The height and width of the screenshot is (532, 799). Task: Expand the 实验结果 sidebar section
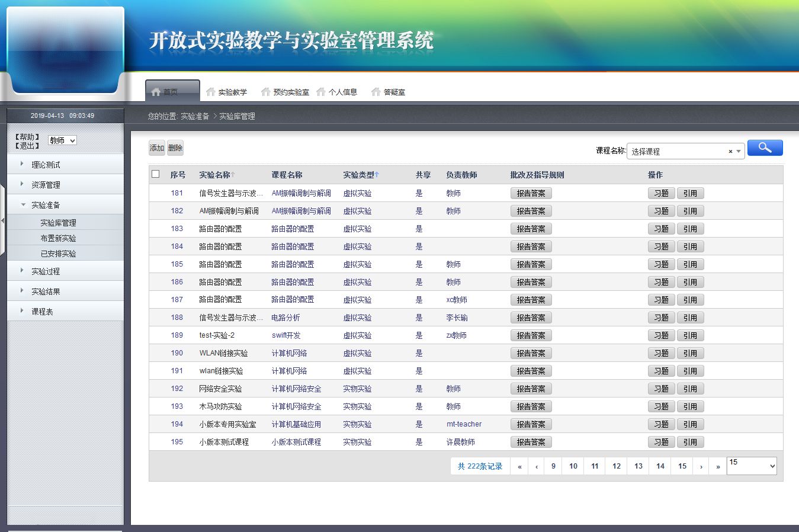(46, 291)
